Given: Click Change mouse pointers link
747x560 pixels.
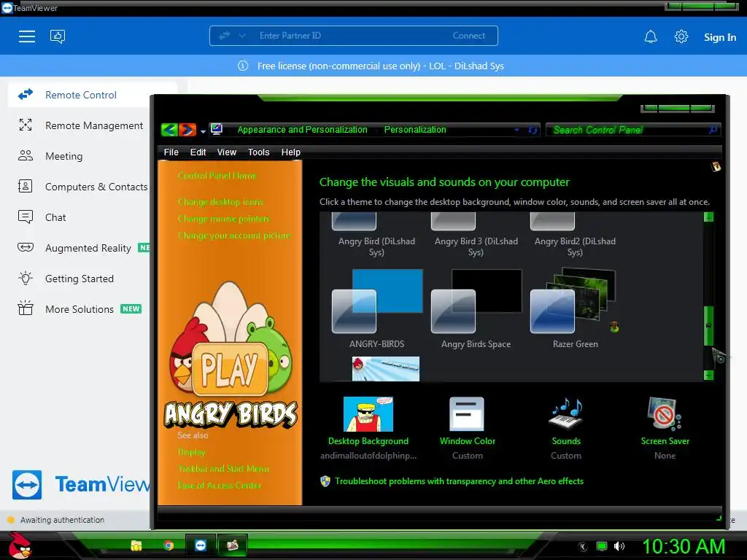Looking at the screenshot, I should (224, 219).
